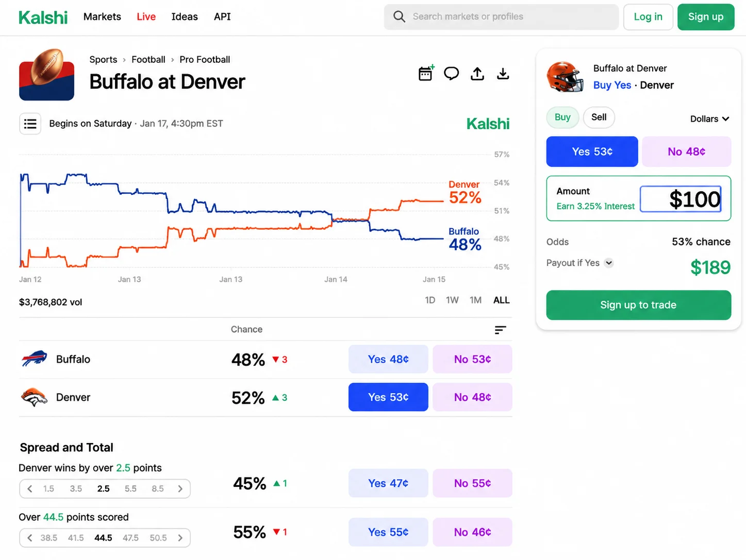Open the Live menu item
This screenshot has width=746, height=560.
click(146, 16)
